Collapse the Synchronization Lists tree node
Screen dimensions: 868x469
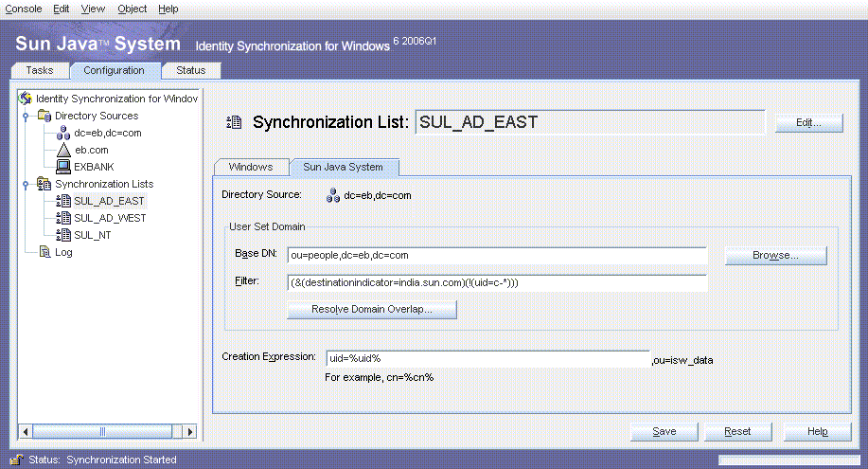tap(26, 184)
